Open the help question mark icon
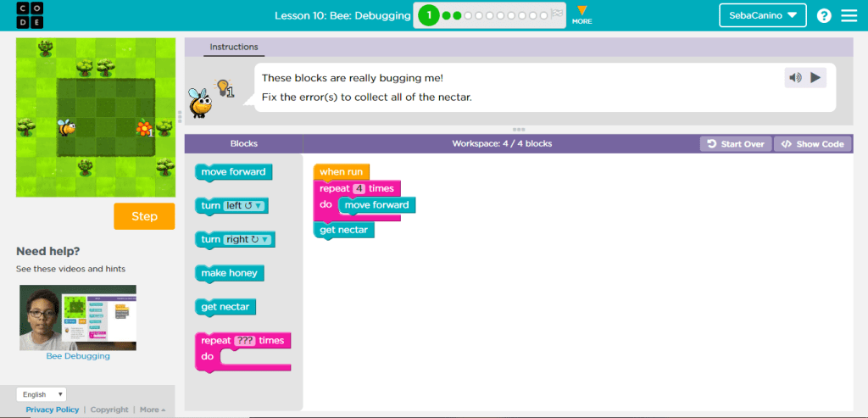 point(824,15)
